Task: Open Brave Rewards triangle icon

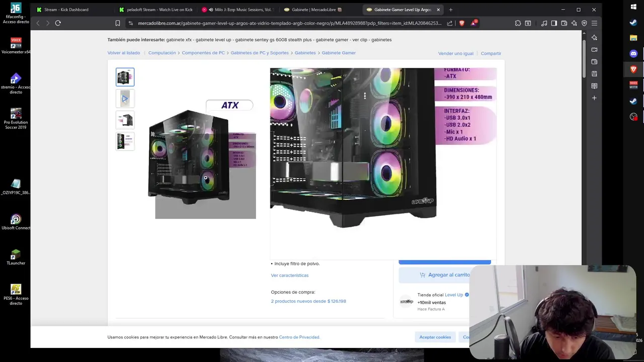Action: point(474,23)
